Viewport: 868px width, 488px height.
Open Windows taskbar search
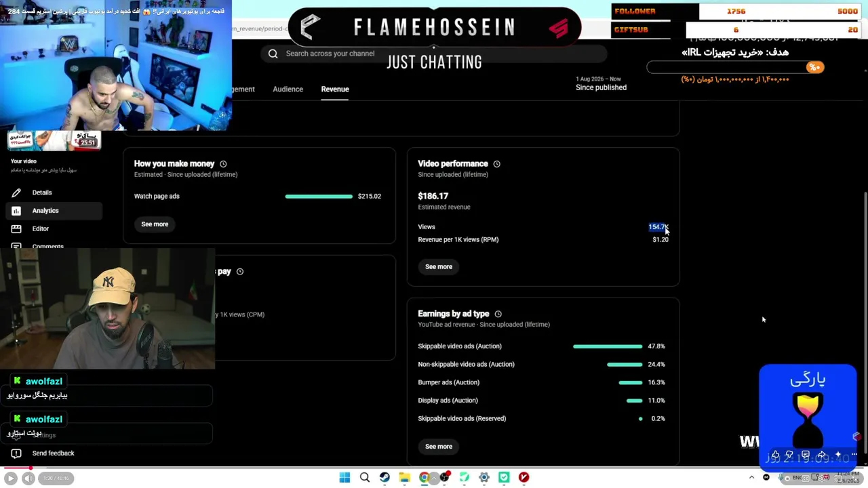(365, 478)
